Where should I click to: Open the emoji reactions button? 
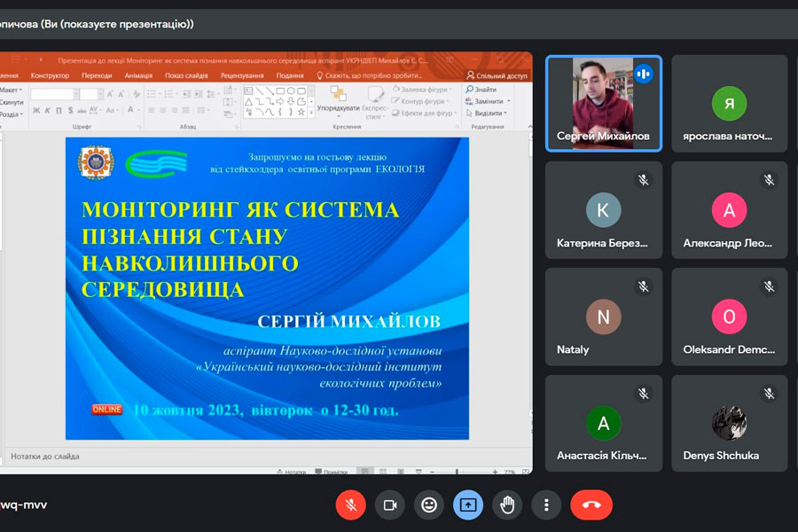pyautogui.click(x=429, y=505)
